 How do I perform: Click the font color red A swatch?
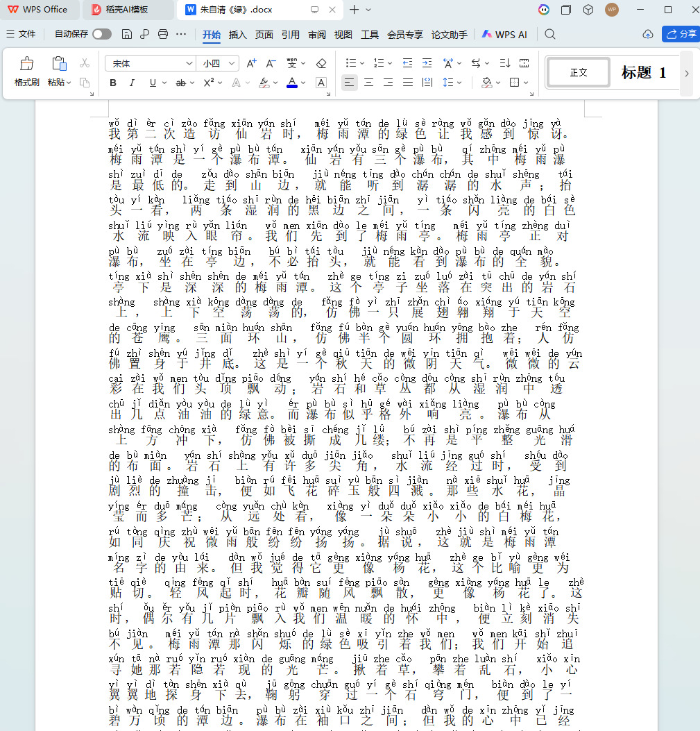[292, 83]
